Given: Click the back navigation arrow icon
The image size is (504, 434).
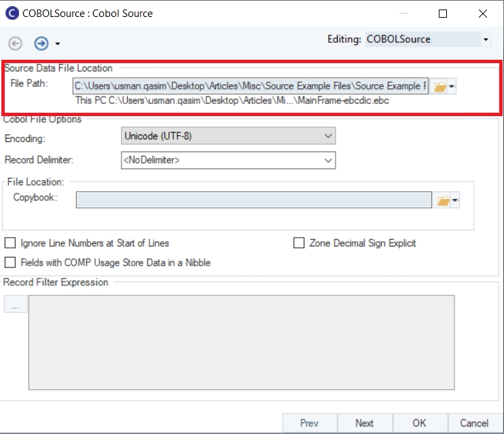Looking at the screenshot, I should pos(15,43).
